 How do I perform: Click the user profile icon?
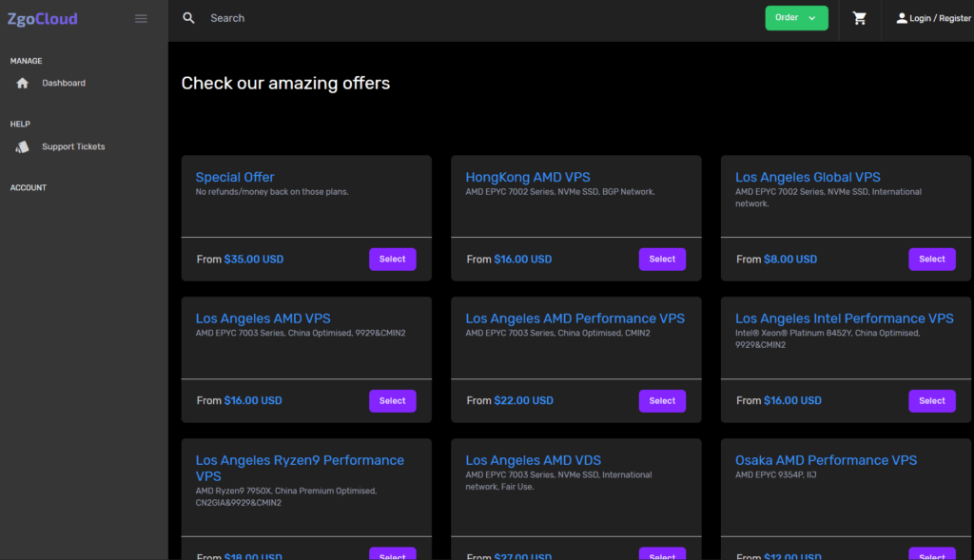[x=902, y=18]
